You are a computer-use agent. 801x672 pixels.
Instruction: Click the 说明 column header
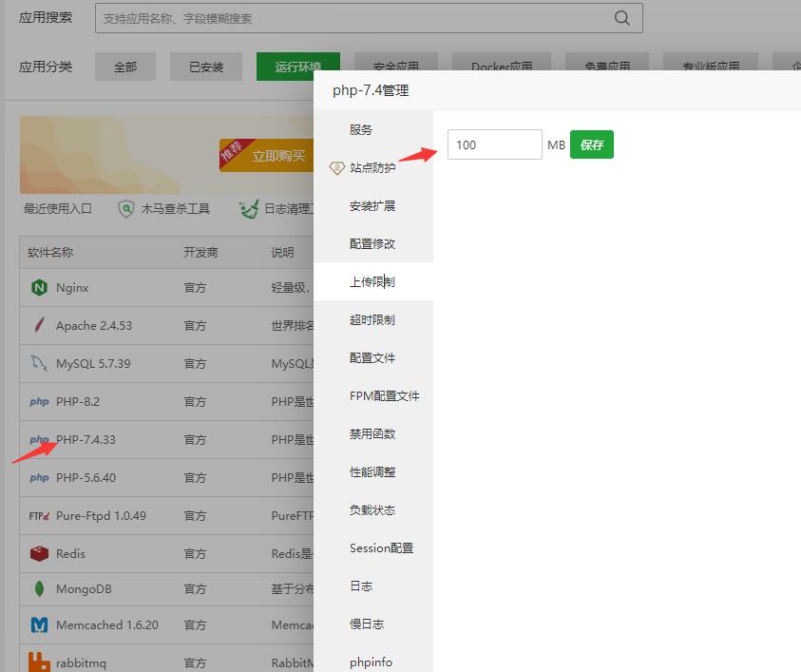point(282,253)
